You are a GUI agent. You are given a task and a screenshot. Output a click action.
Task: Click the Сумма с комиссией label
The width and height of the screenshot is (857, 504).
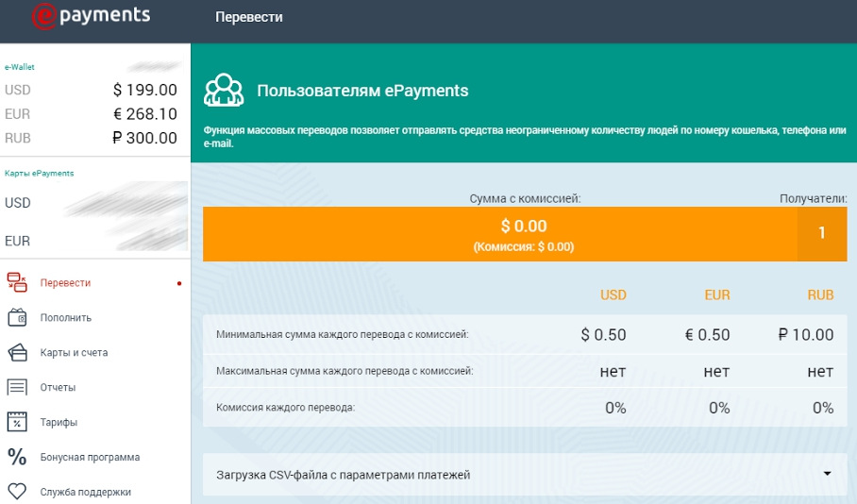(x=525, y=198)
